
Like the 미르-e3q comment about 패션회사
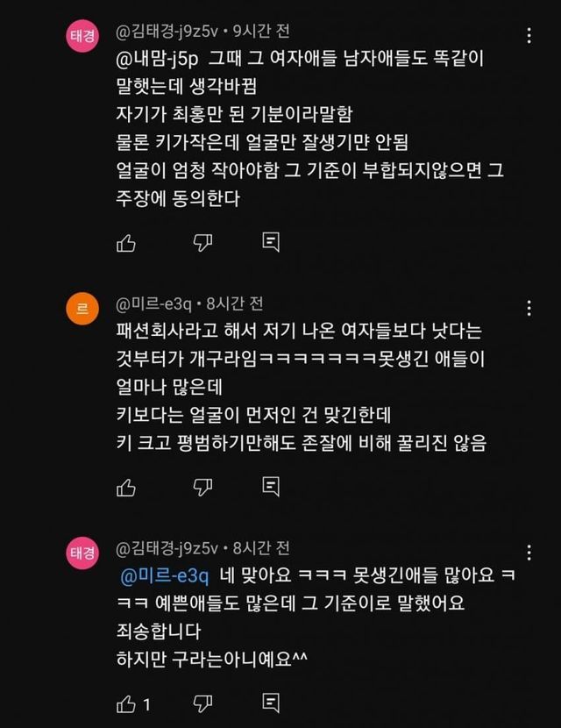coord(126,488)
